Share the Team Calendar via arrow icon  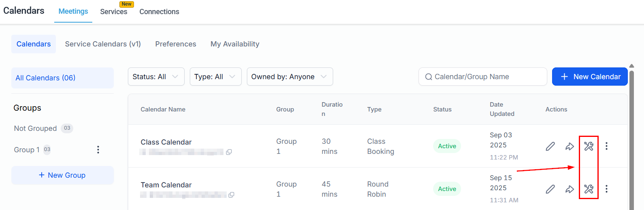pyautogui.click(x=570, y=189)
